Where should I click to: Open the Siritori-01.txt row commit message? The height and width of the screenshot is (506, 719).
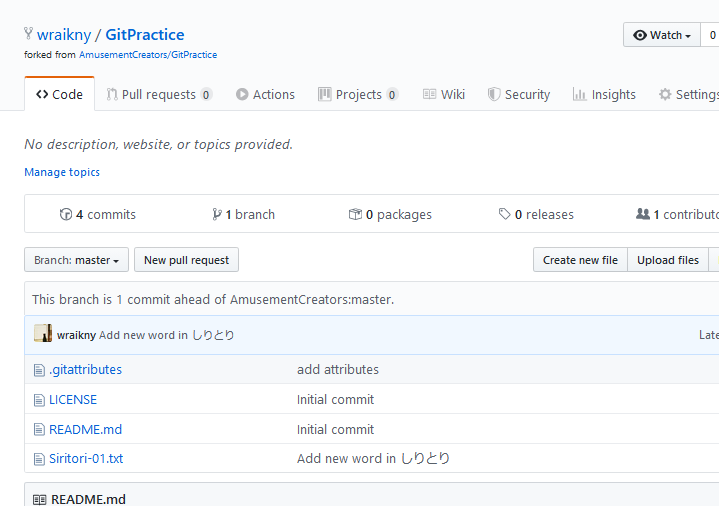[373, 458]
